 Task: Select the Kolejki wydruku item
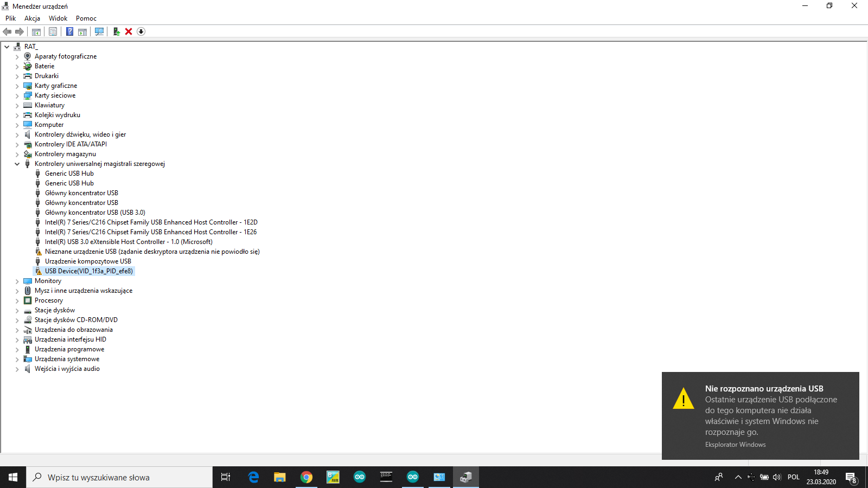tap(58, 115)
